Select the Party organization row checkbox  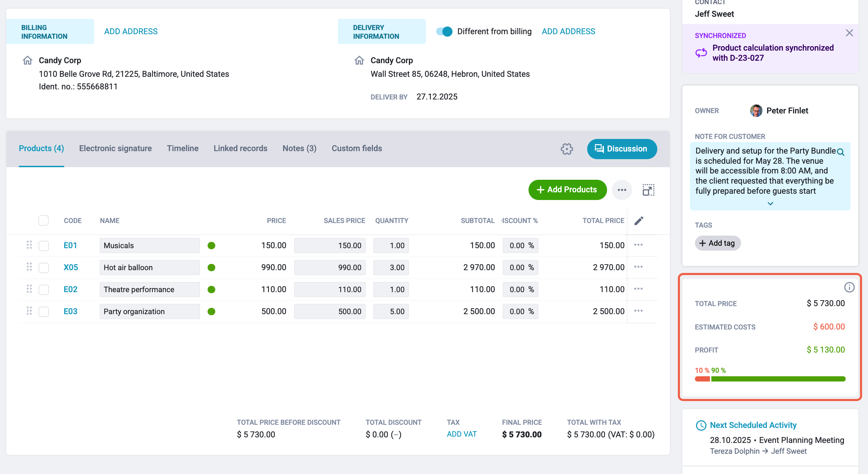coord(44,311)
